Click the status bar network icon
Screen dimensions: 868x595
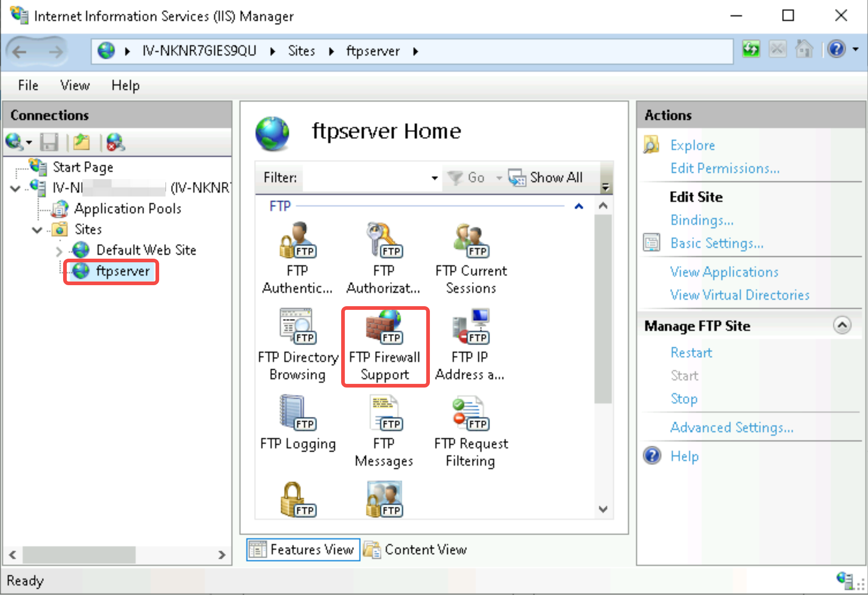click(844, 580)
